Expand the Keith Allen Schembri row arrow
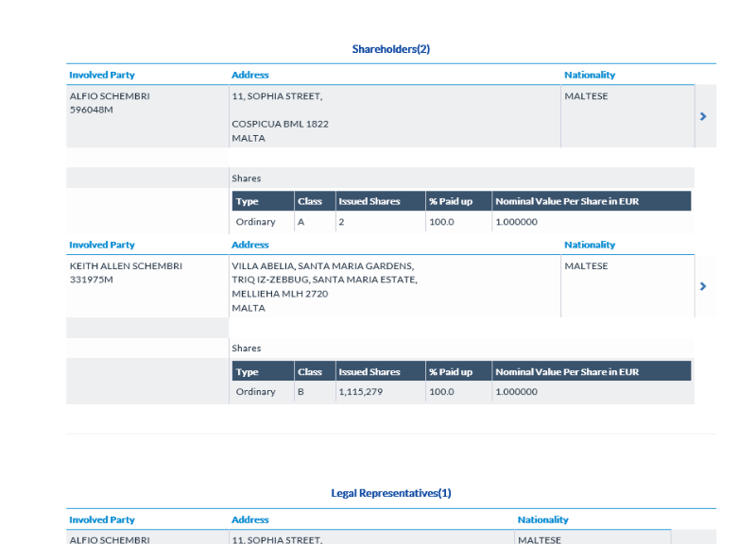This screenshot has height=544, width=756. [x=702, y=286]
